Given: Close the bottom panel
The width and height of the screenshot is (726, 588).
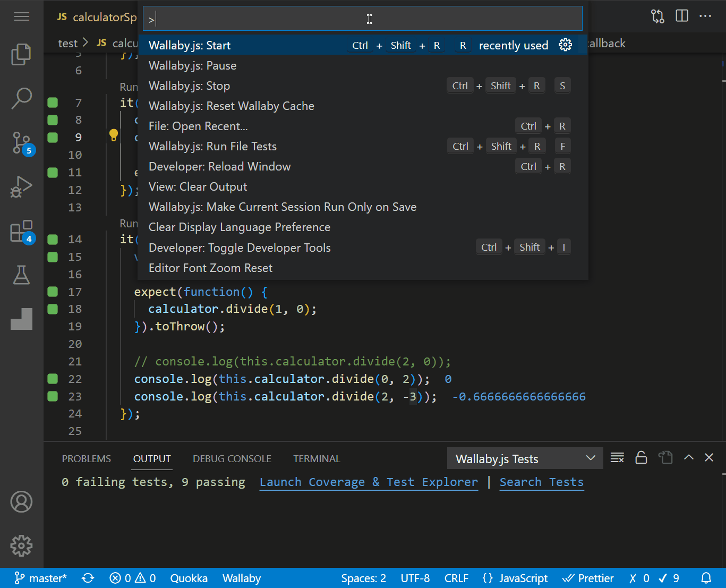Looking at the screenshot, I should point(709,457).
